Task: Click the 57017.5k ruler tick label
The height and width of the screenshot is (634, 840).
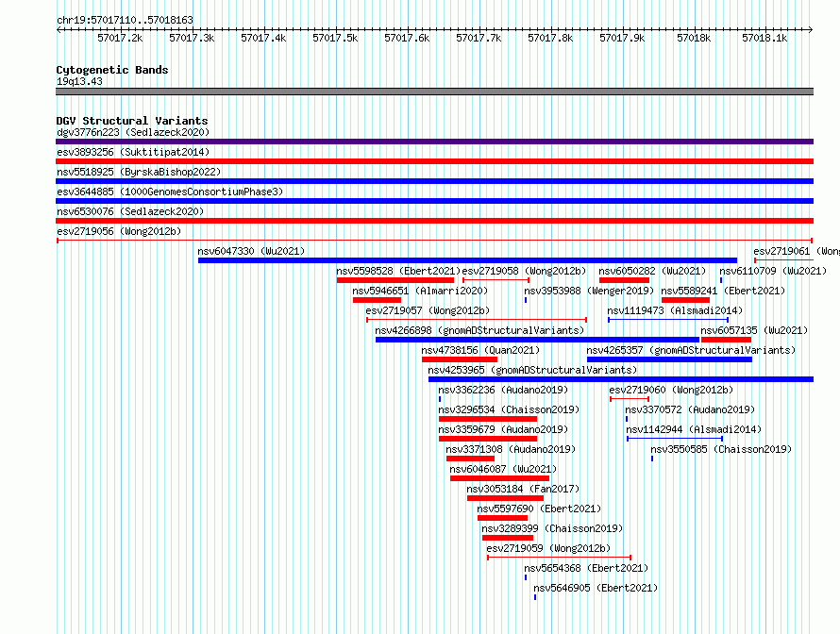Action: pos(335,38)
